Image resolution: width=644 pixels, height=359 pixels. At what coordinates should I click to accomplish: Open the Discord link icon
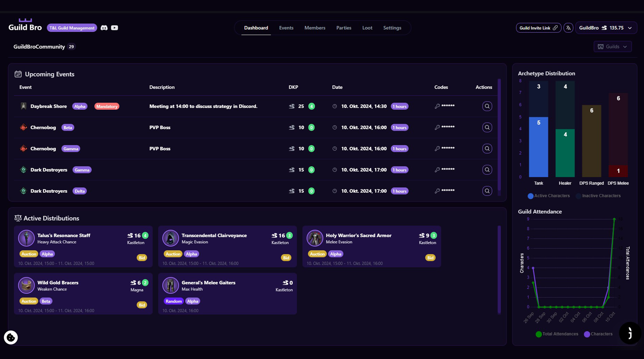(104, 28)
